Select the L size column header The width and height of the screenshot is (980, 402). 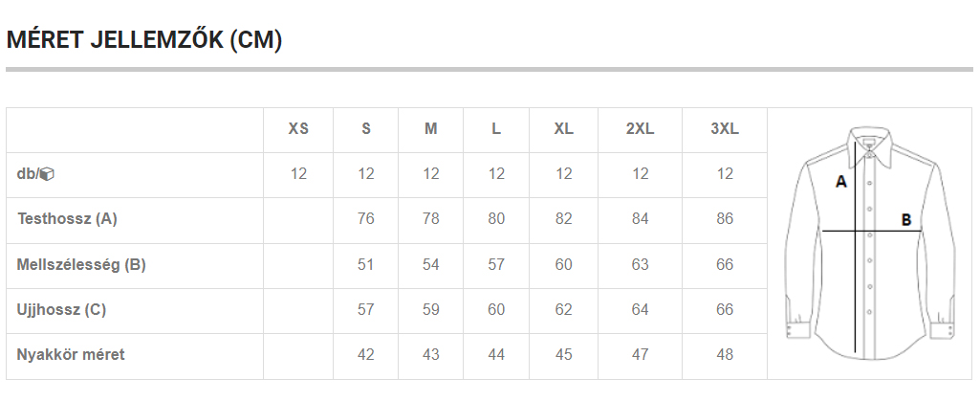click(x=496, y=129)
